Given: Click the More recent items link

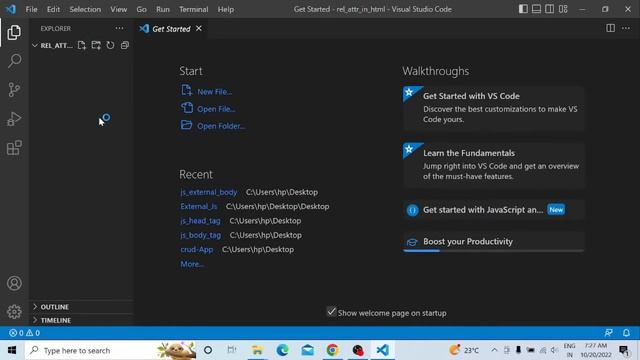Looking at the screenshot, I should tap(192, 264).
